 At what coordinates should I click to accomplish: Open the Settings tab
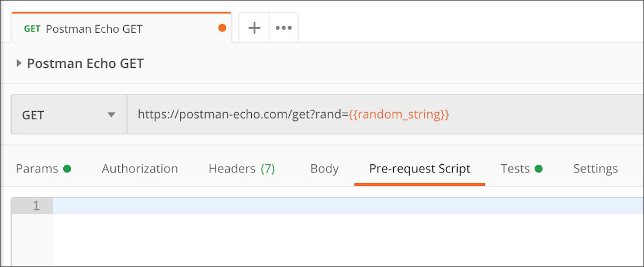595,168
